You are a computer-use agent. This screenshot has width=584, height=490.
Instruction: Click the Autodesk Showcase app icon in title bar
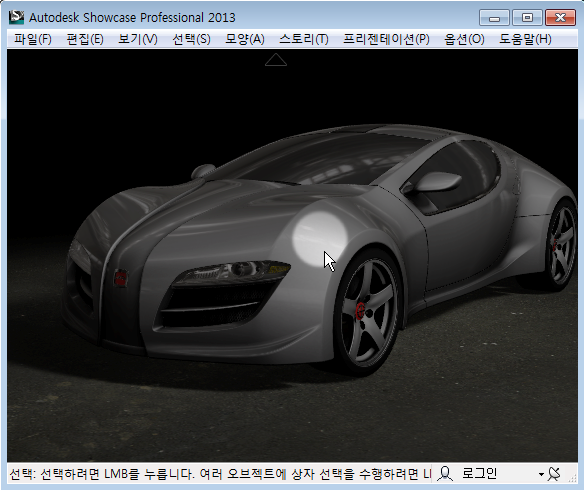point(16,17)
